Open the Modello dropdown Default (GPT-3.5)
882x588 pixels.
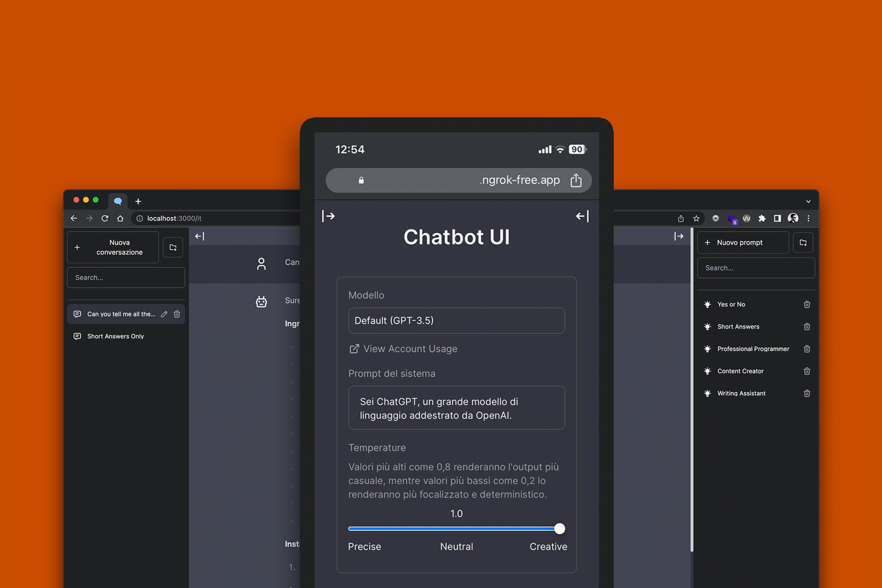coord(456,321)
